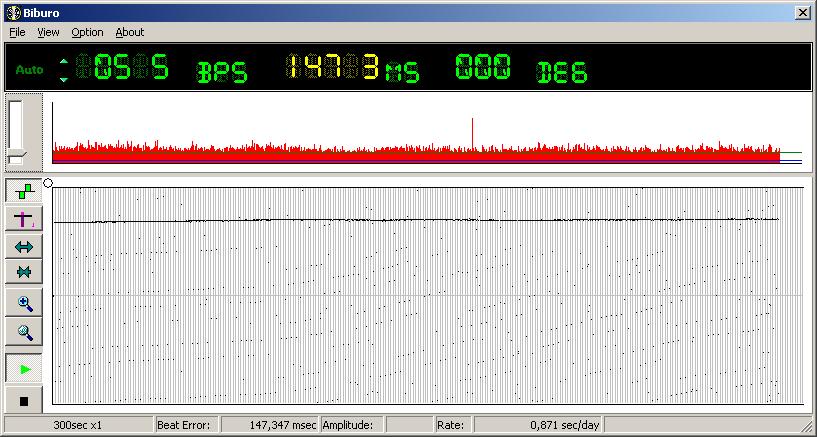The image size is (817, 437).
Task: Open the File menu
Action: tap(17, 32)
